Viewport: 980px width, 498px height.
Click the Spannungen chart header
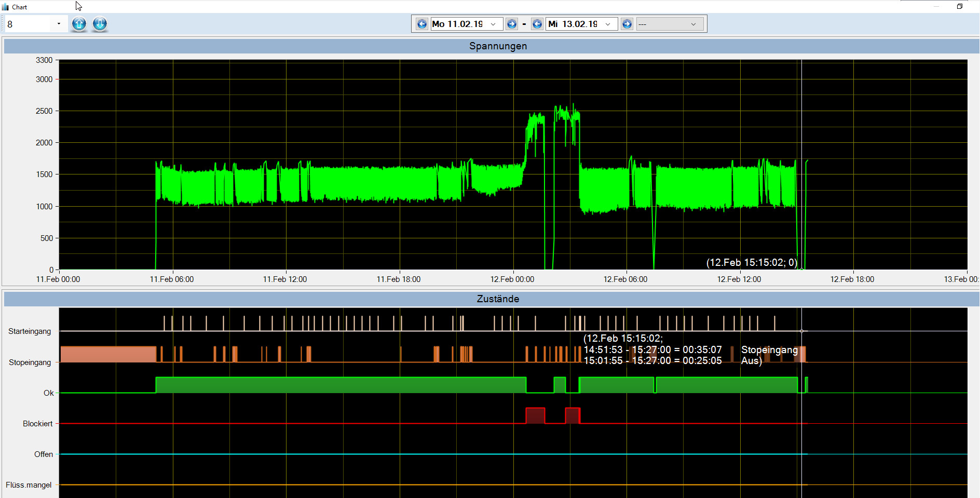tap(497, 46)
